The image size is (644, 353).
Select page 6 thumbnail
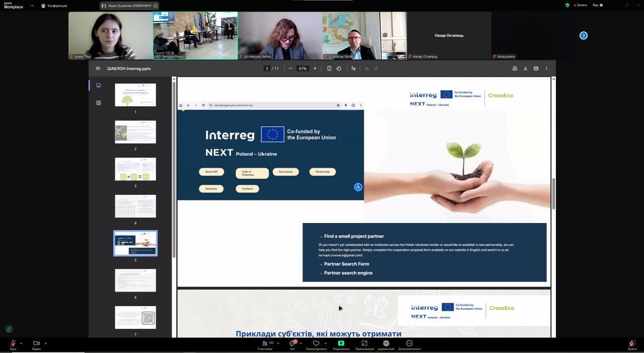[x=135, y=280]
